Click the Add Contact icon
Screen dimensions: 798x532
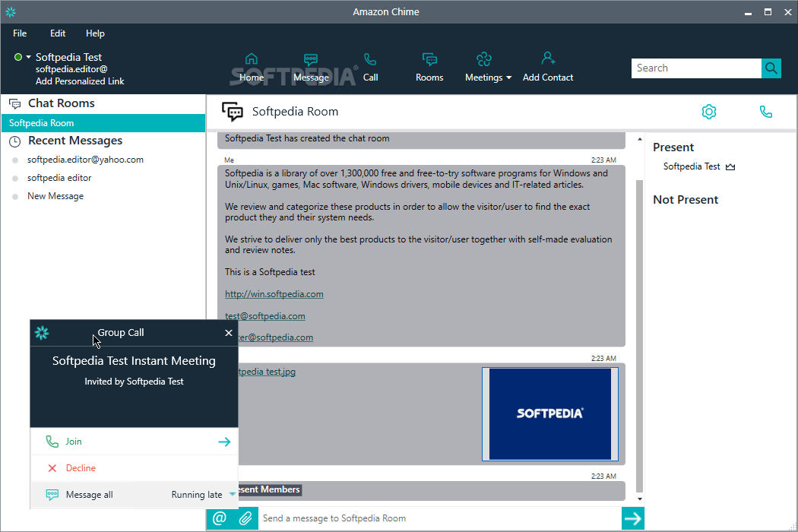pyautogui.click(x=548, y=59)
